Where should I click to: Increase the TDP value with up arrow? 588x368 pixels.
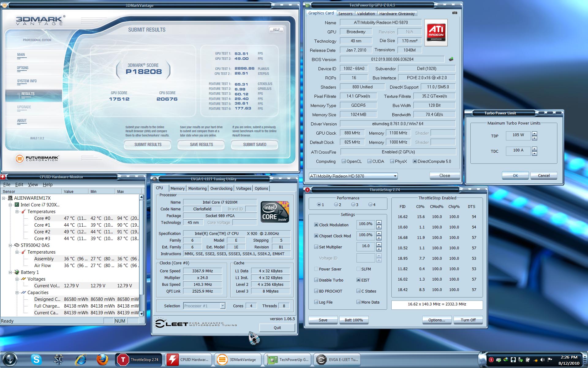pos(534,133)
